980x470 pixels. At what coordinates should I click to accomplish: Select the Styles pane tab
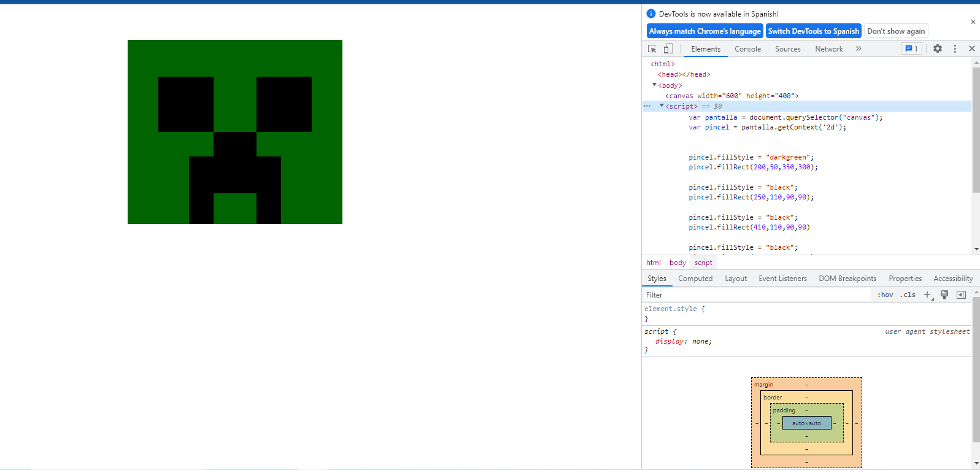tap(657, 279)
